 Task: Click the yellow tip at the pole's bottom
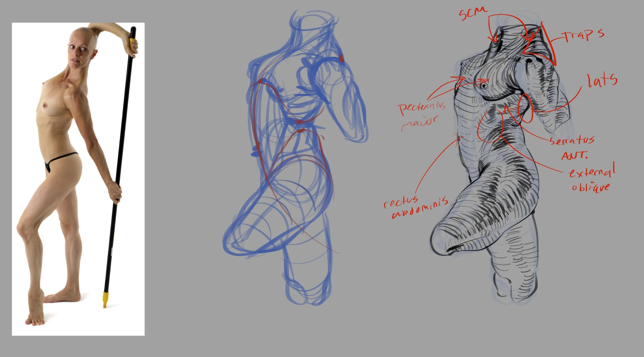pyautogui.click(x=105, y=299)
